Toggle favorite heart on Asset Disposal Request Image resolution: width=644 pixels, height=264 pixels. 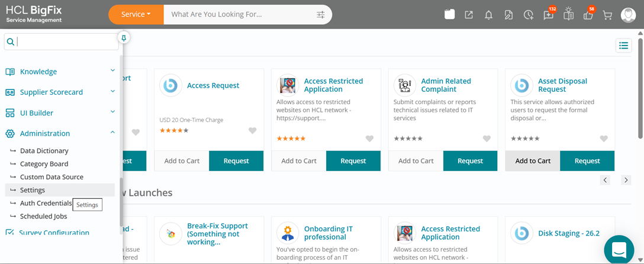tap(604, 139)
